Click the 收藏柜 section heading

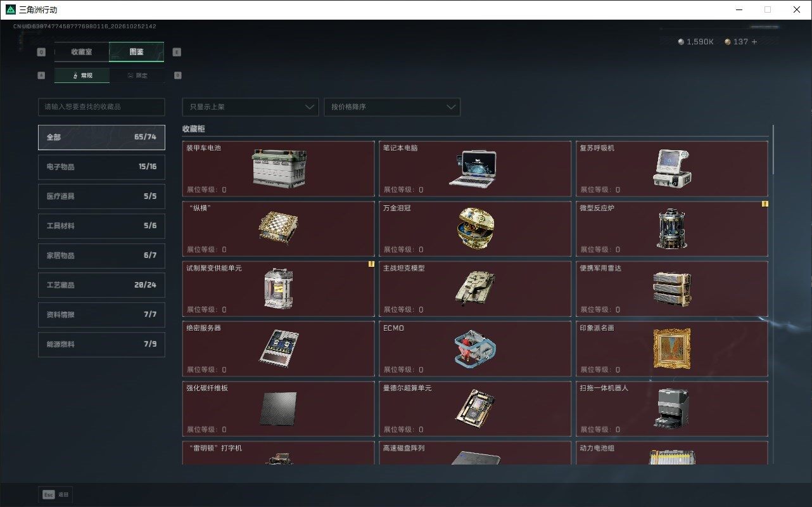coord(194,129)
